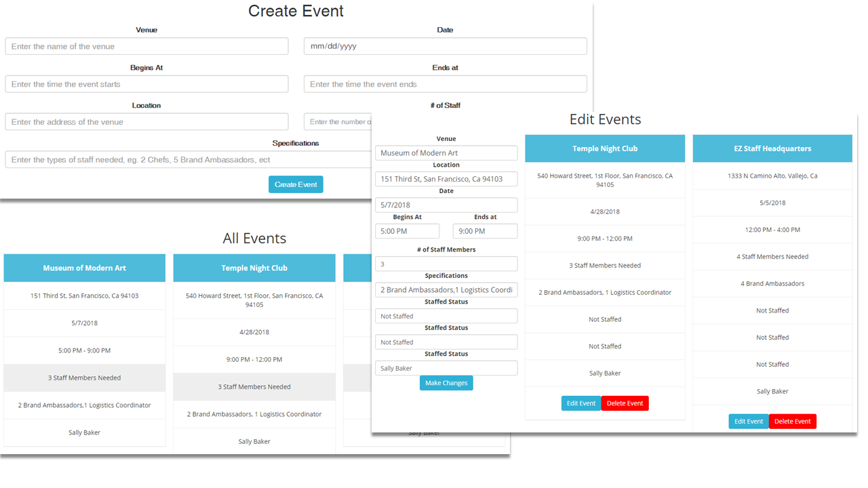
Task: Click the EZ Staff Headquarters card header
Action: pos(772,148)
